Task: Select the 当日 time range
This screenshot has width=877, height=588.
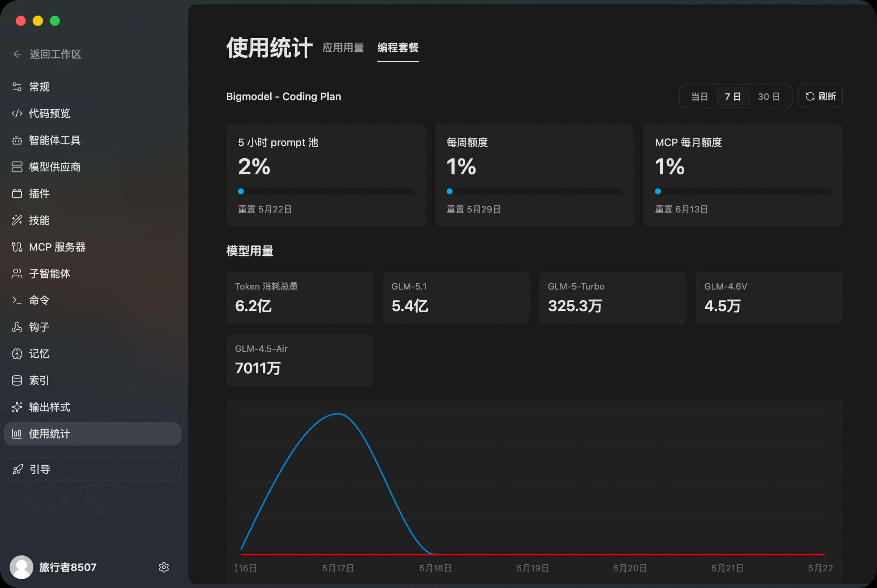Action: [699, 97]
